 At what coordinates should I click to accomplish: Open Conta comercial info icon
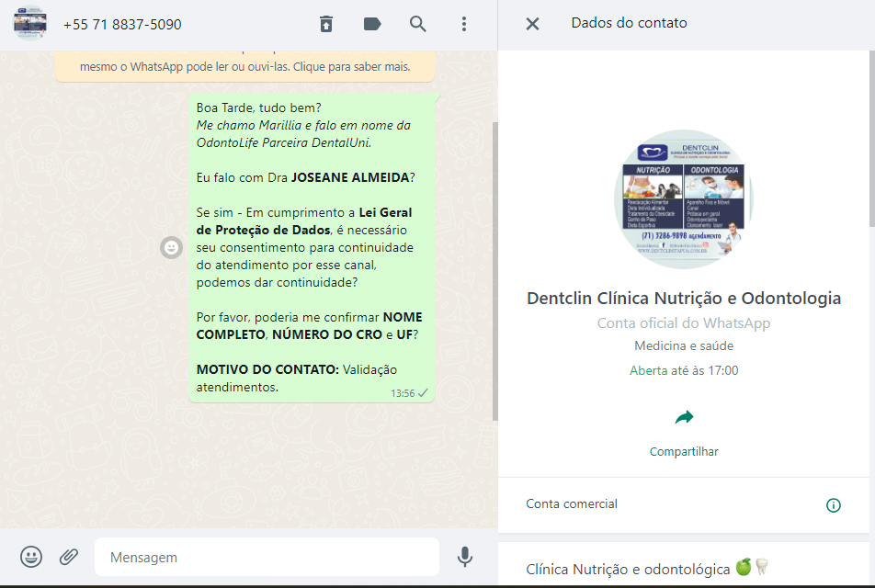click(x=833, y=505)
